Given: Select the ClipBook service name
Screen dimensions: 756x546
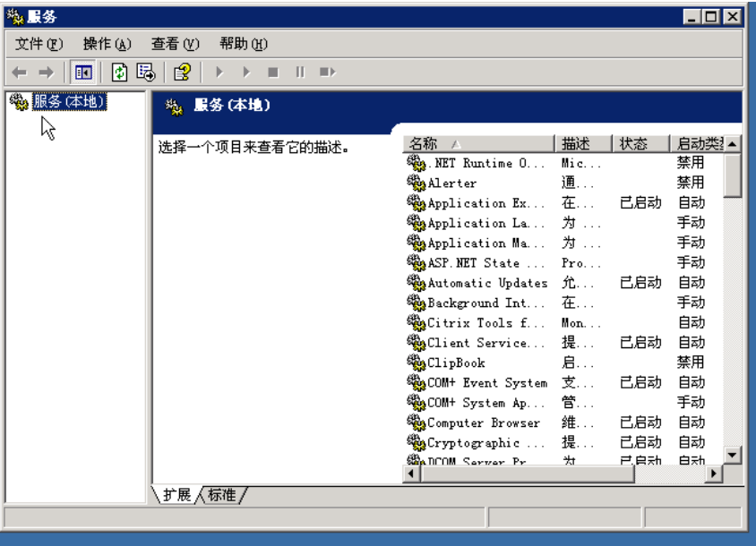Looking at the screenshot, I should point(456,363).
